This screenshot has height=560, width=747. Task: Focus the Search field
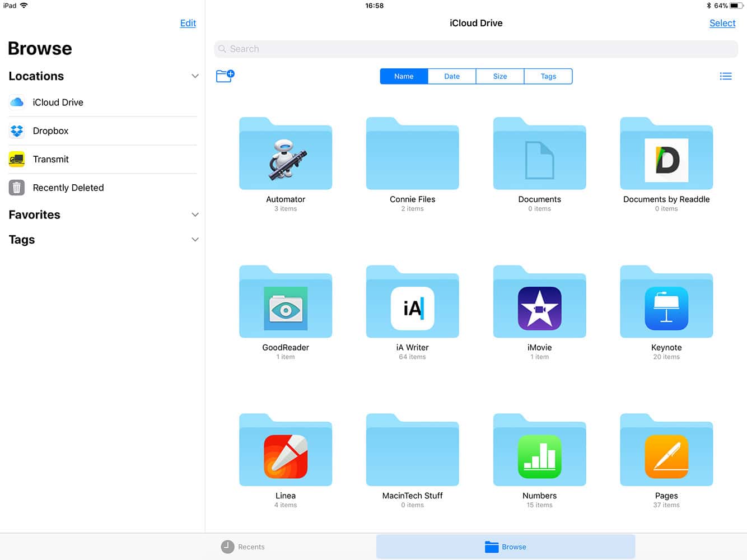coord(476,49)
